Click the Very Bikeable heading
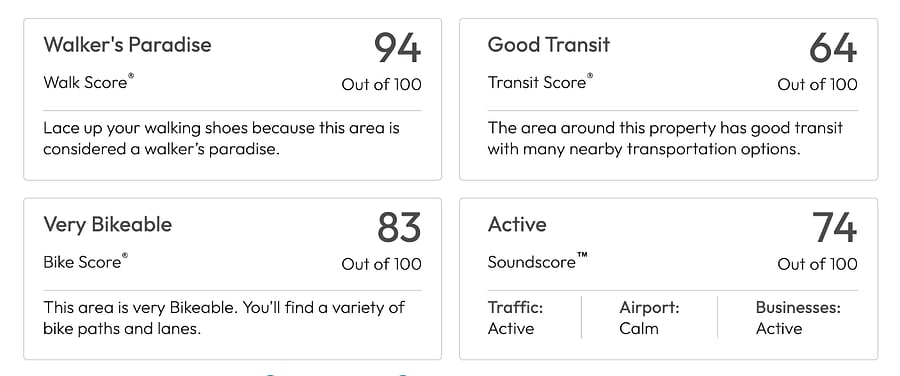This screenshot has height=376, width=900. pyautogui.click(x=108, y=224)
